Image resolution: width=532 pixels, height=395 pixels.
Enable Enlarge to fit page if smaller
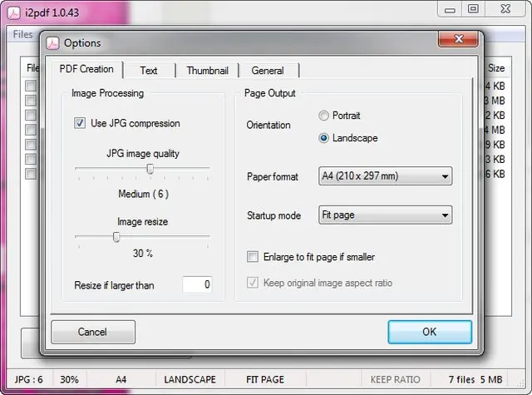click(x=253, y=256)
